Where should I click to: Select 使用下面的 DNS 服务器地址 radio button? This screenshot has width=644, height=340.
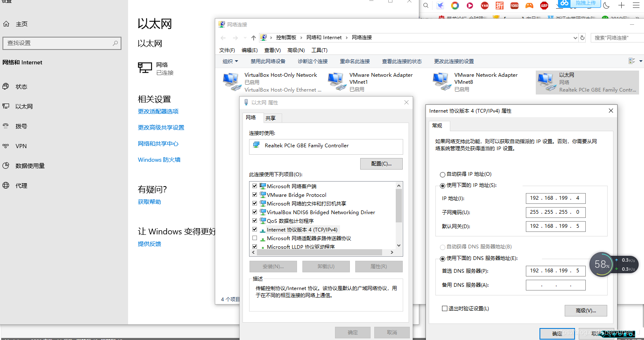tap(443, 259)
